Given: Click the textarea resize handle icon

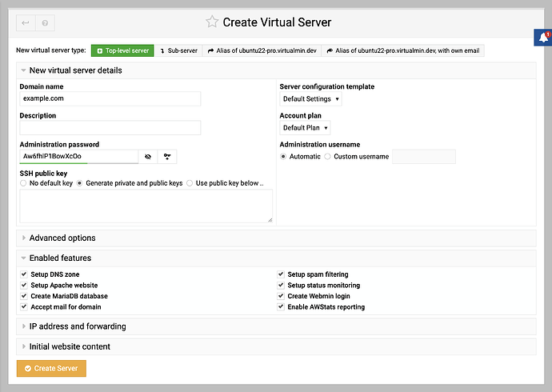Looking at the screenshot, I should (x=270, y=220).
